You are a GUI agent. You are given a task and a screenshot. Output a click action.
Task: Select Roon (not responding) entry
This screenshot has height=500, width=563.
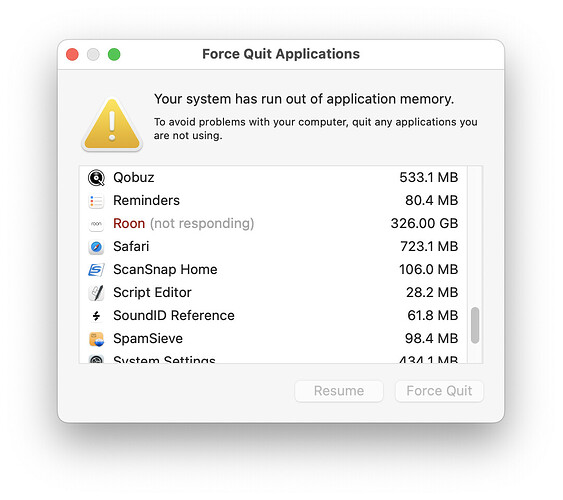(273, 224)
